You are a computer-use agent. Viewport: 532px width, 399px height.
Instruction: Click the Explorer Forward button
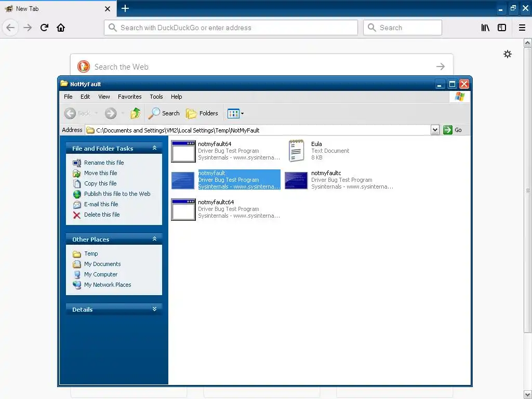click(x=111, y=113)
